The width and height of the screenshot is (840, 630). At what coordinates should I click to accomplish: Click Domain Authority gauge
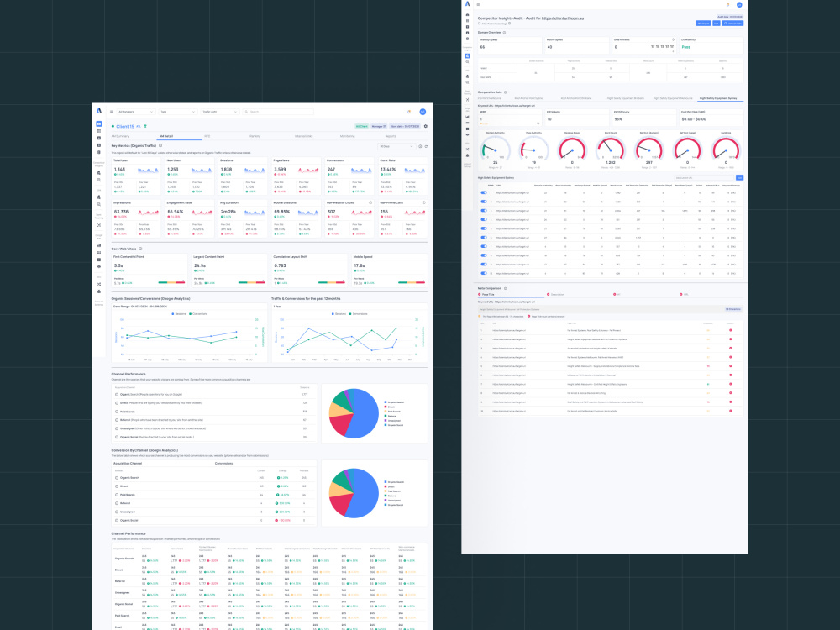pyautogui.click(x=495, y=150)
